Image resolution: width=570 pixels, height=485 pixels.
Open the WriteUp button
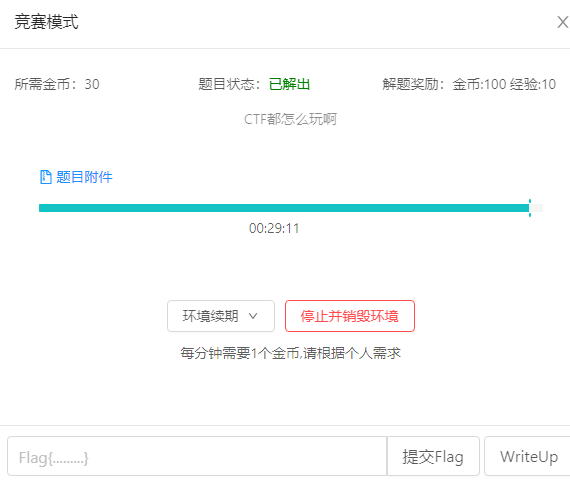click(528, 456)
